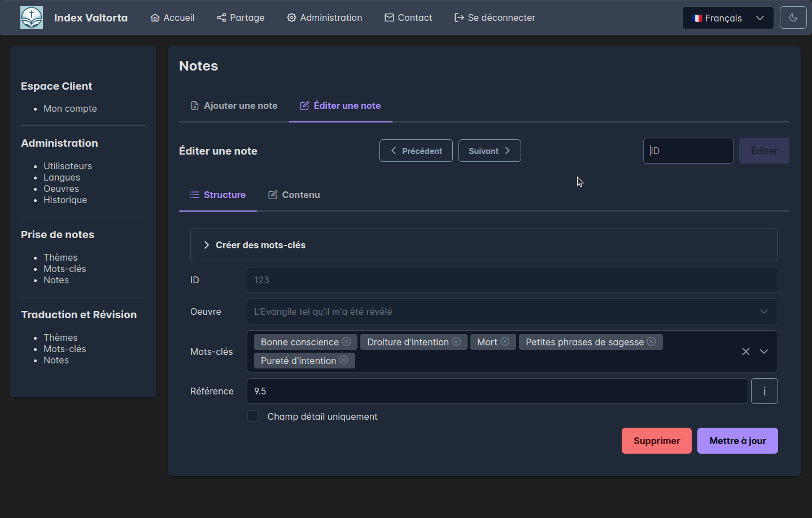Image resolution: width=812 pixels, height=518 pixels.
Task: Open the Français language dropdown
Action: coord(727,18)
